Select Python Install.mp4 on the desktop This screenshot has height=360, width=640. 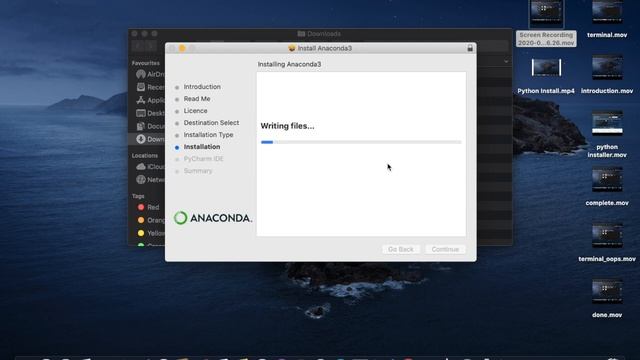tap(546, 76)
